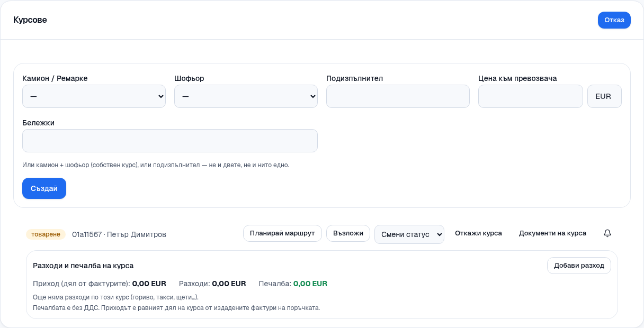Image resolution: width=644 pixels, height=328 pixels.
Task: Click course label 01a11567 · Петър Димитров
Action: pyautogui.click(x=119, y=234)
